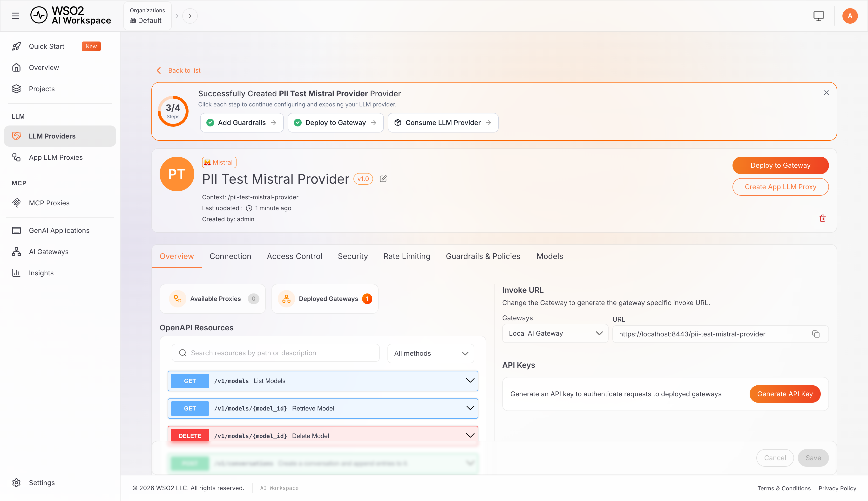Click the Deployed Gateways card
Image resolution: width=868 pixels, height=501 pixels.
[325, 299]
